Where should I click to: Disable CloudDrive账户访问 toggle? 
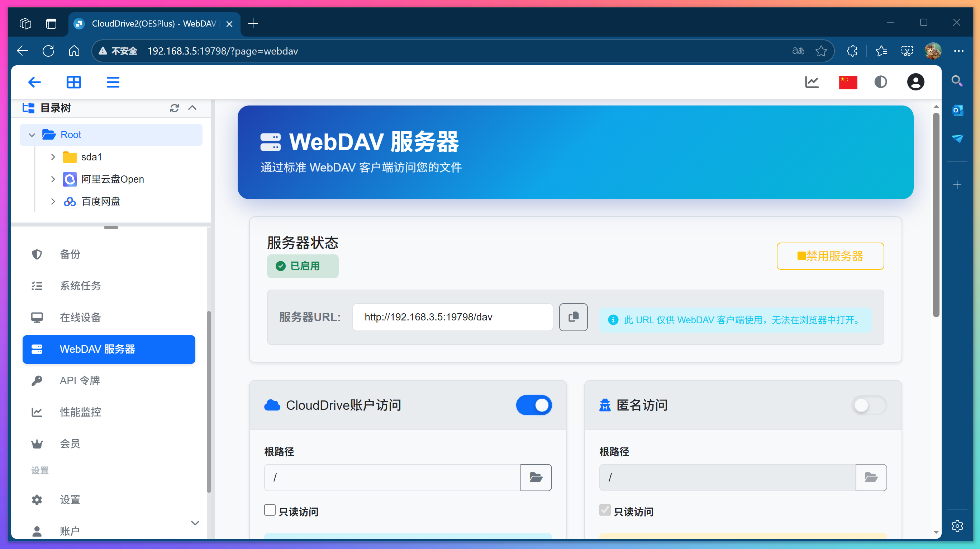(x=534, y=405)
